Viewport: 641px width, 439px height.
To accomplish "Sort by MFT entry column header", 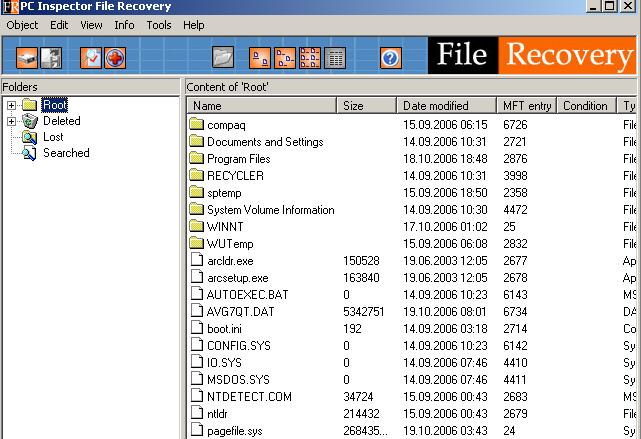I will click(527, 106).
